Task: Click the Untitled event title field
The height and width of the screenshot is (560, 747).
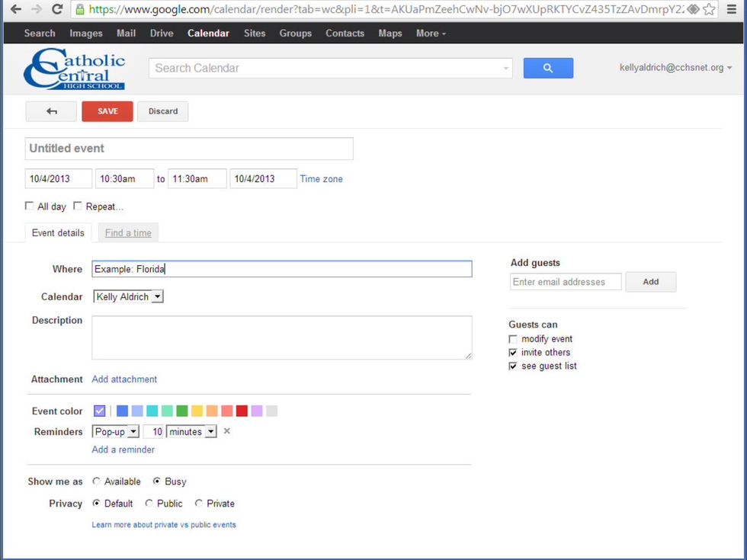Action: [189, 149]
